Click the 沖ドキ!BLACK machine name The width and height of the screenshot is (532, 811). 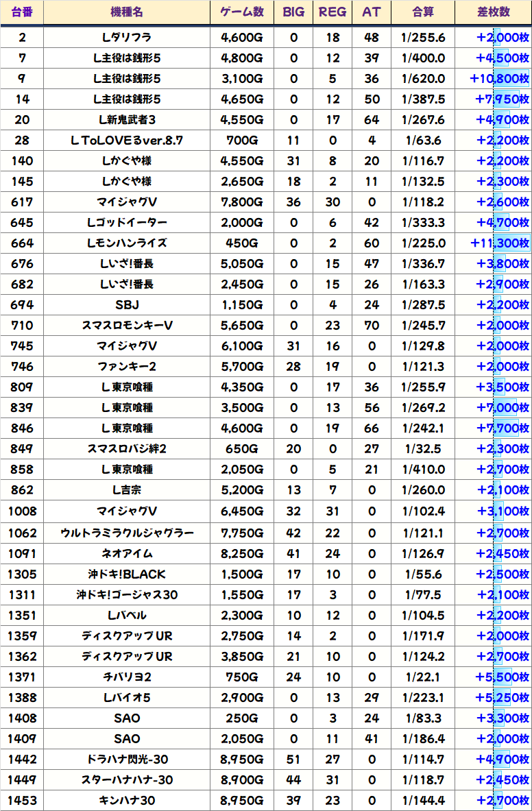127,574
